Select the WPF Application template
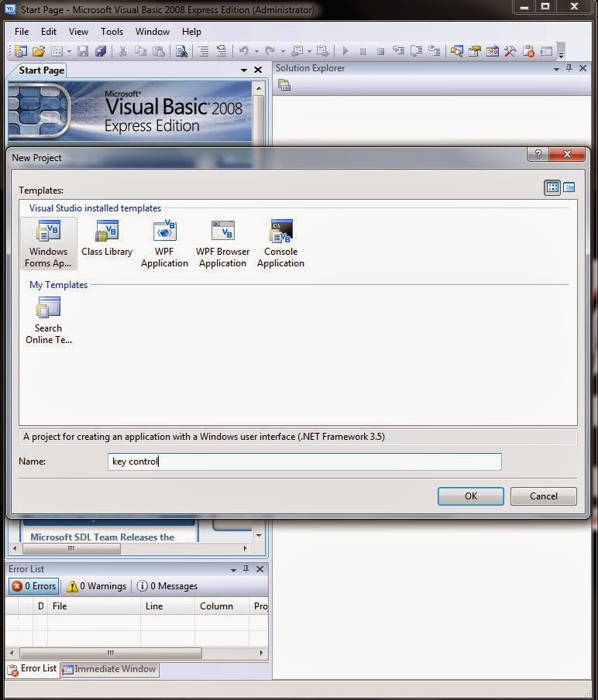 (x=164, y=244)
